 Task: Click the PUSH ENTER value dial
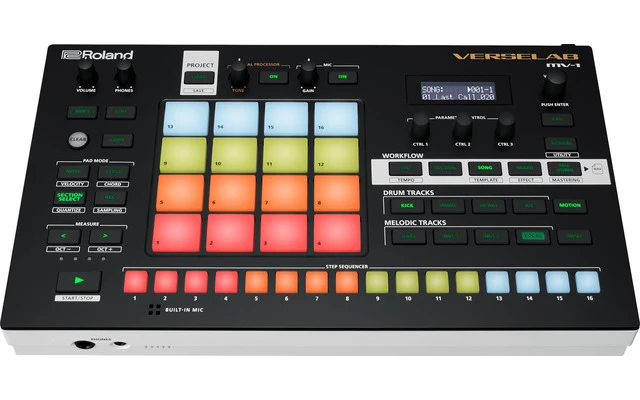click(x=554, y=83)
